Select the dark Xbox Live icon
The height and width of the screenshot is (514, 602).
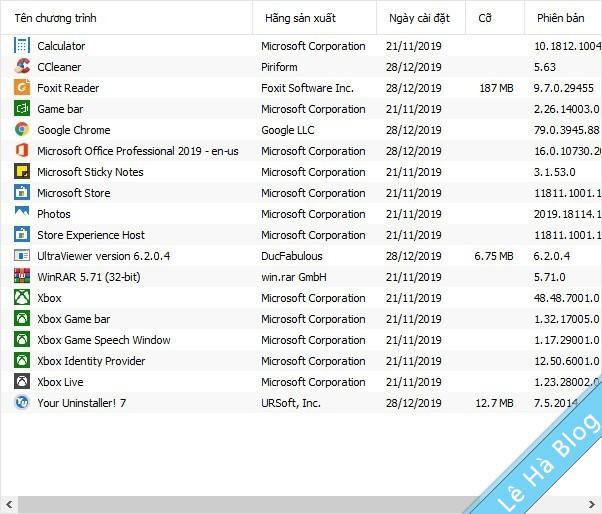[x=22, y=381]
